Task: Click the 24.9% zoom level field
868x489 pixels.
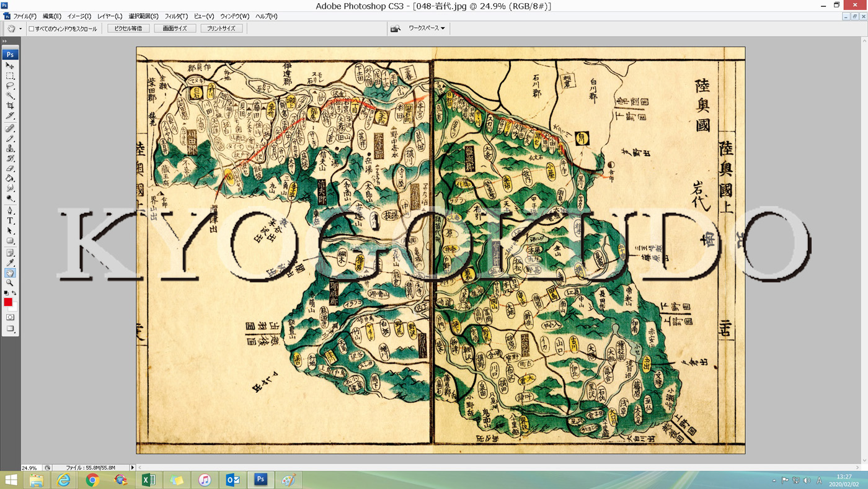Action: (32, 468)
